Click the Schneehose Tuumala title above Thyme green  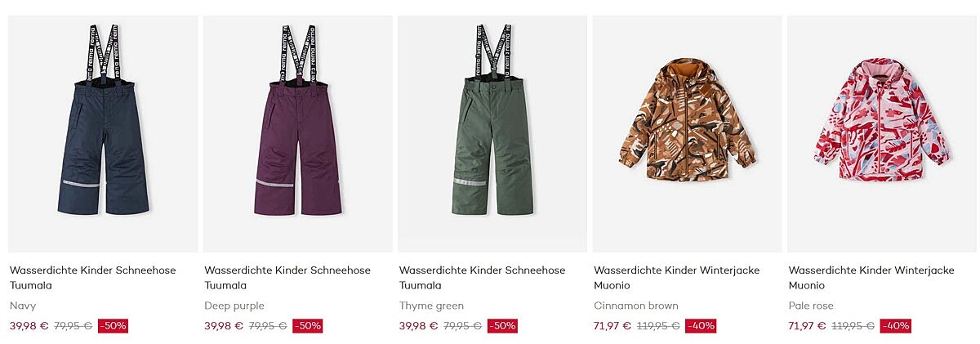[x=483, y=278]
